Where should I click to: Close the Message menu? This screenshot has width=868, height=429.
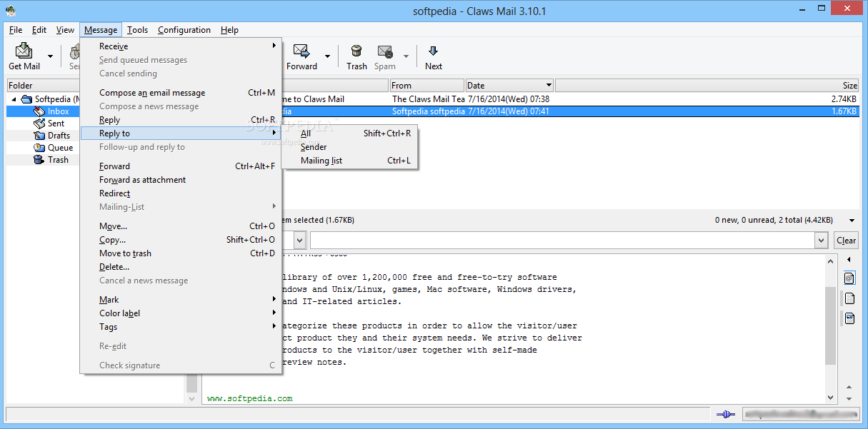pyautogui.click(x=101, y=30)
